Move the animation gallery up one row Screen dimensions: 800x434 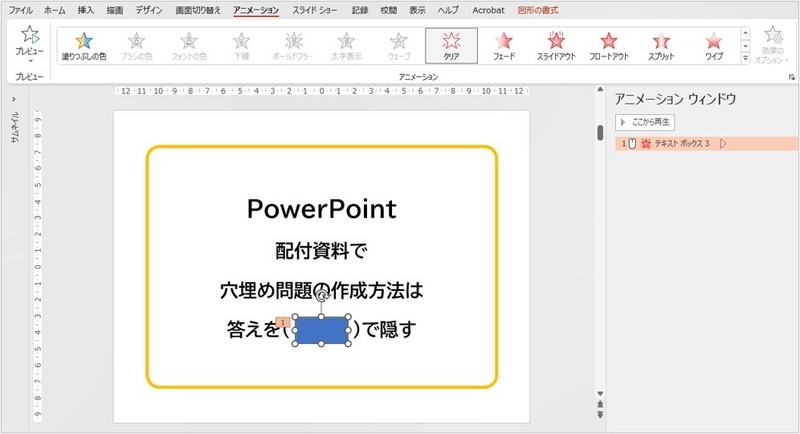(x=745, y=34)
